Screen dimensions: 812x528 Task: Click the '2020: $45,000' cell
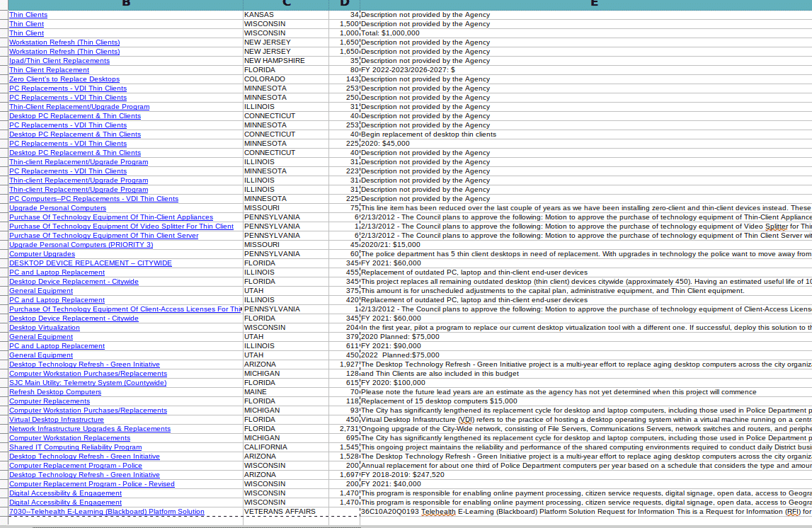tap(585, 144)
